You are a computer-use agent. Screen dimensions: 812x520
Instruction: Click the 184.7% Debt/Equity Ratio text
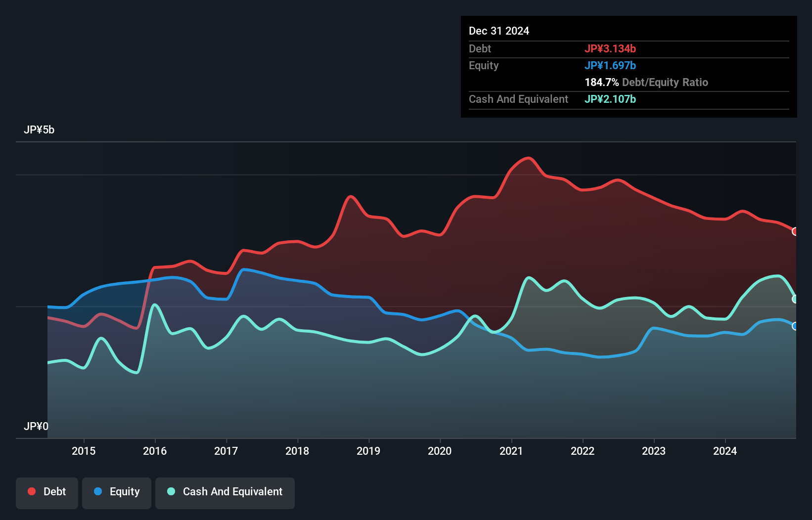(646, 82)
